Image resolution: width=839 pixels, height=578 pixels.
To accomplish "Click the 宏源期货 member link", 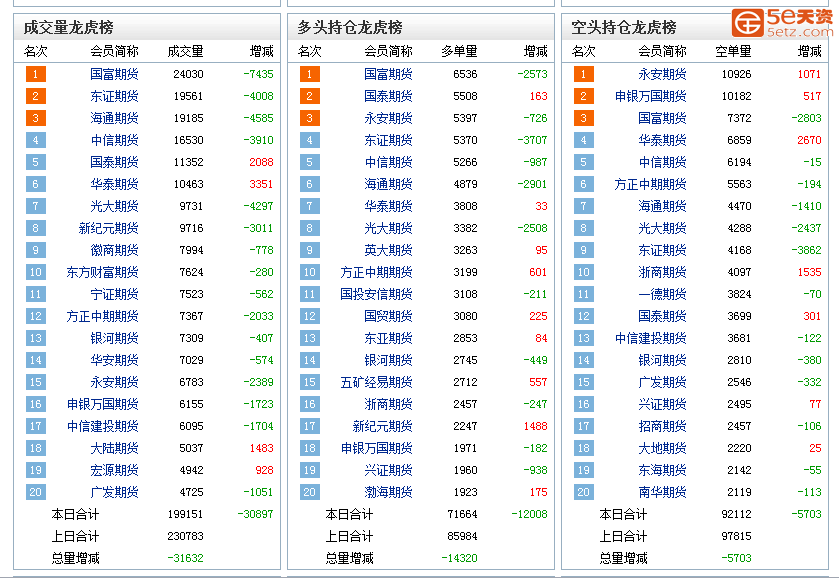I will click(x=114, y=470).
